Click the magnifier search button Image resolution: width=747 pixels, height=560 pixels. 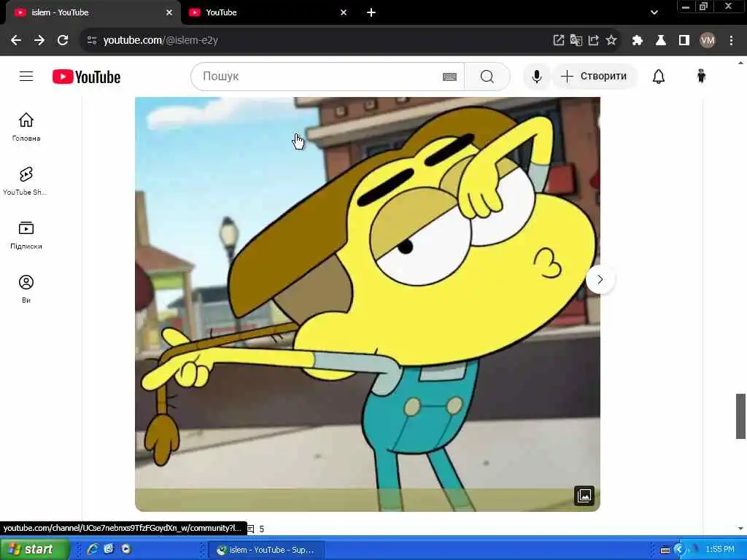[487, 76]
